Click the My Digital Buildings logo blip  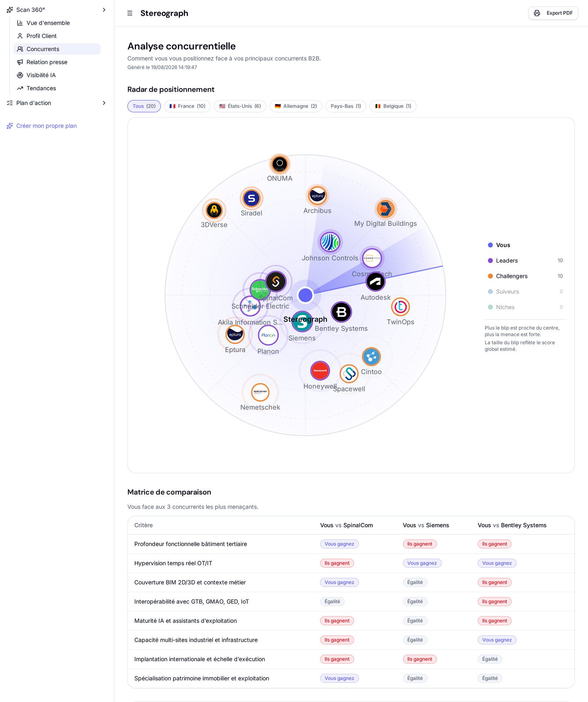[385, 209]
